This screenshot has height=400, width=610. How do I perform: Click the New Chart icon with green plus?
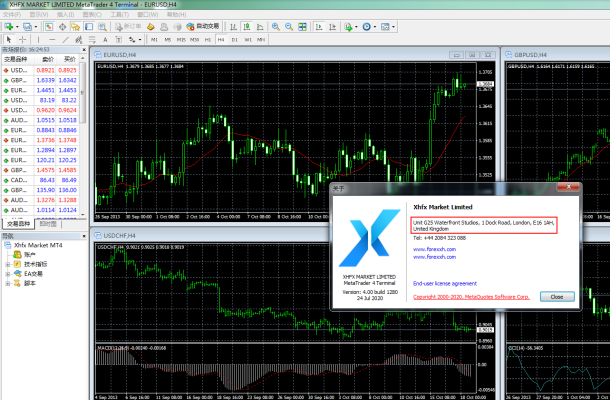(9, 27)
